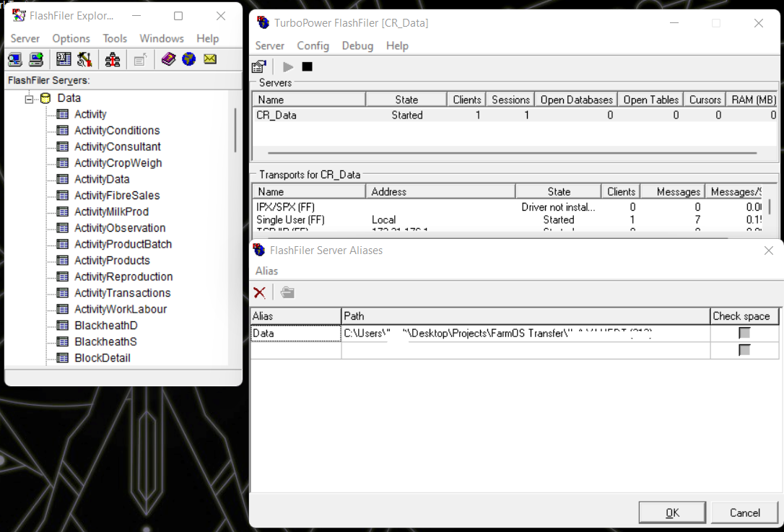
Task: Click table icon next to ActivityCropWeigh
Action: (63, 163)
